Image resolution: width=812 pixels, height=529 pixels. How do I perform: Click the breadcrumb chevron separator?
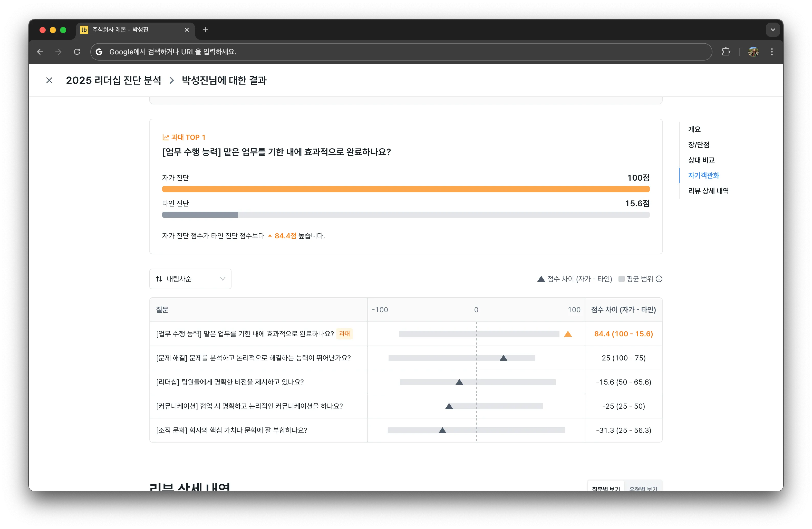(x=172, y=81)
